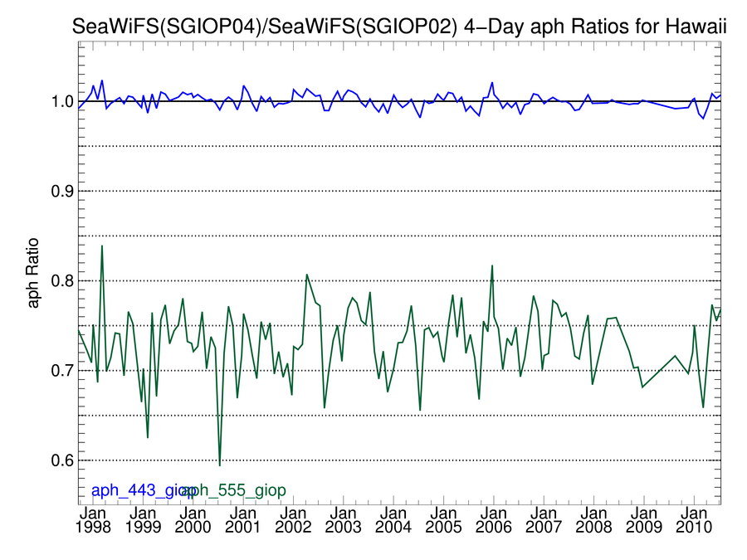Pick the Jan 2004 x-axis label

click(x=393, y=520)
